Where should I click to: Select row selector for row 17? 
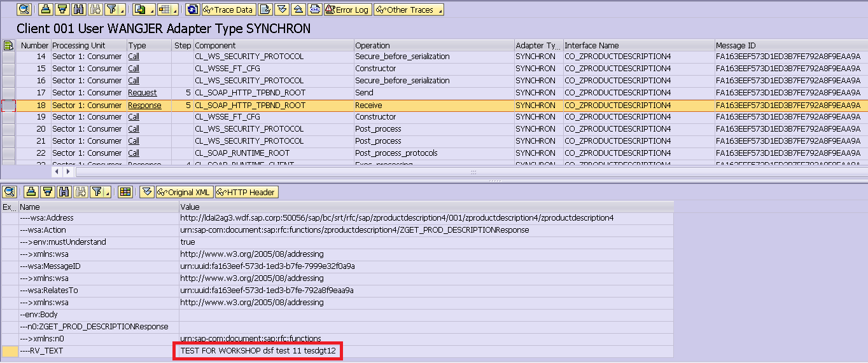click(x=8, y=93)
